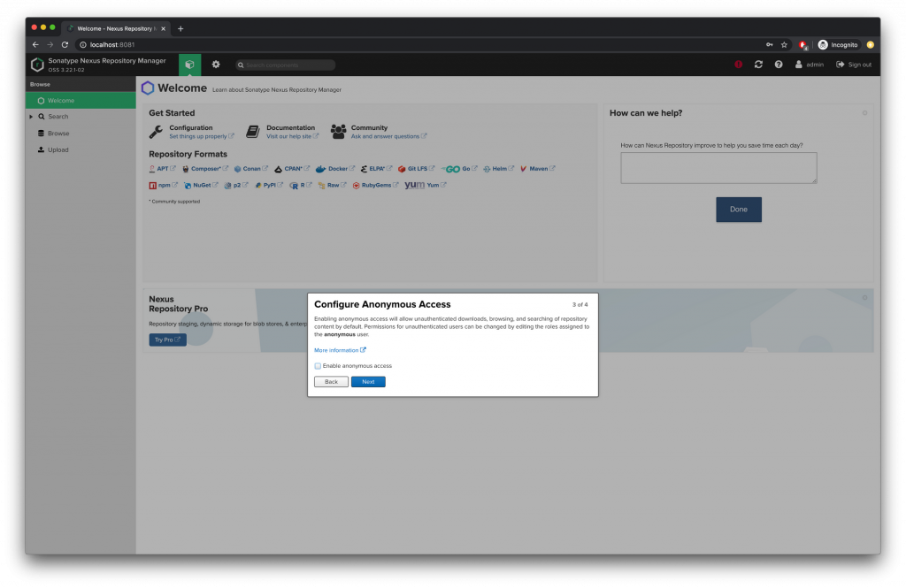Select Welcome - Nexus Repository browser tab
This screenshot has width=906, height=588.
[x=117, y=28]
